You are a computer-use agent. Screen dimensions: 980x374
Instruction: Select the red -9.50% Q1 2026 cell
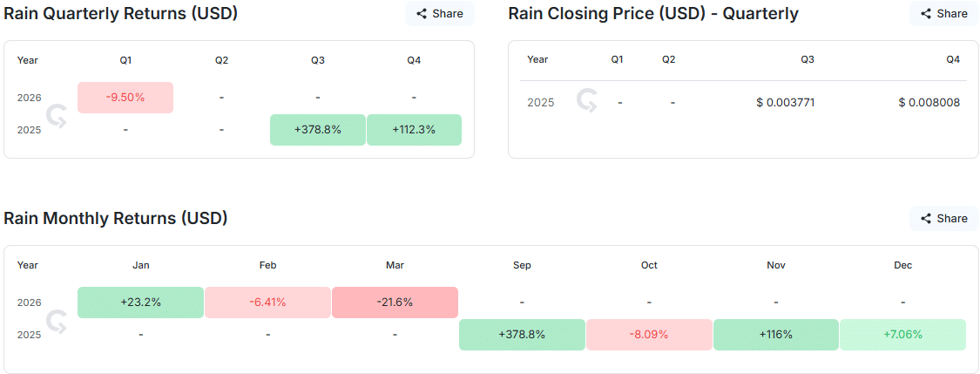point(125,98)
